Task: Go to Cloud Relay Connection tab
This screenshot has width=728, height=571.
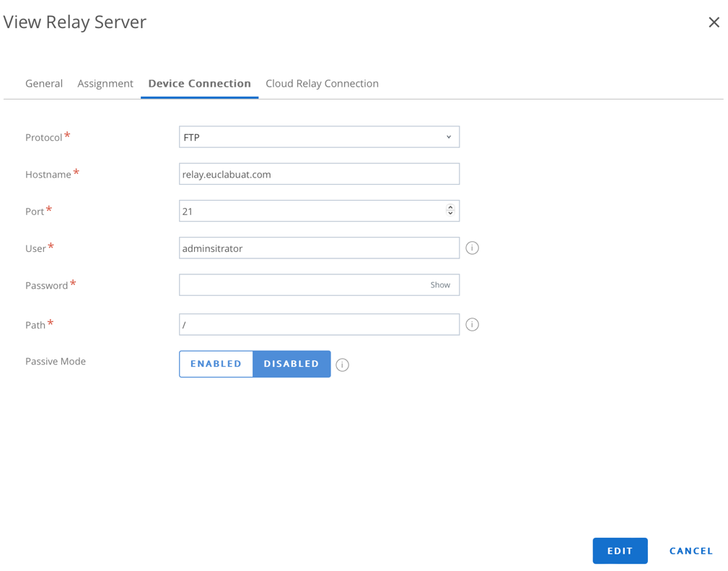Action: click(322, 84)
